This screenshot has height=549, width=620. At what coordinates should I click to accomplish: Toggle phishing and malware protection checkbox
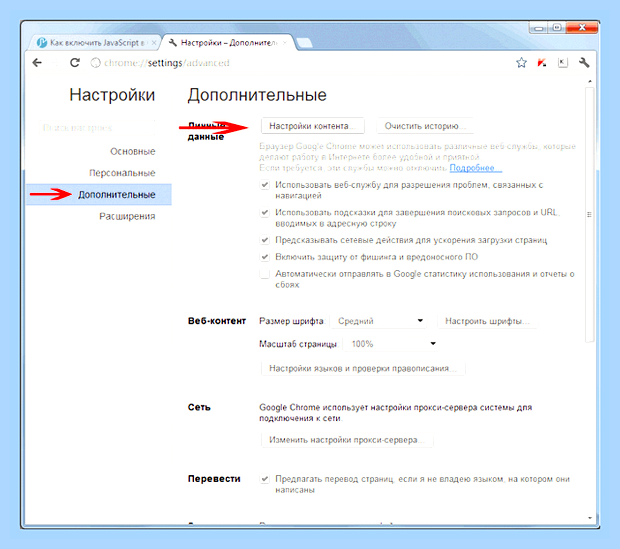[x=265, y=257]
